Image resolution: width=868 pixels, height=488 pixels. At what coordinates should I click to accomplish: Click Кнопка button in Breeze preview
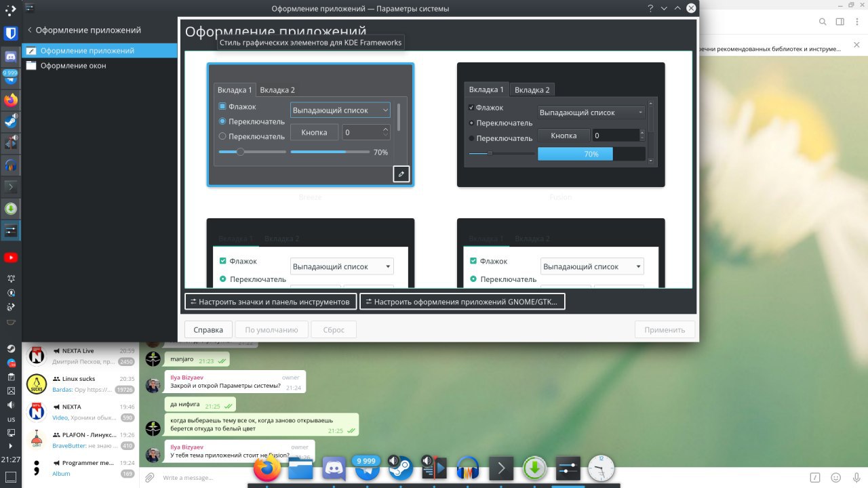click(314, 132)
